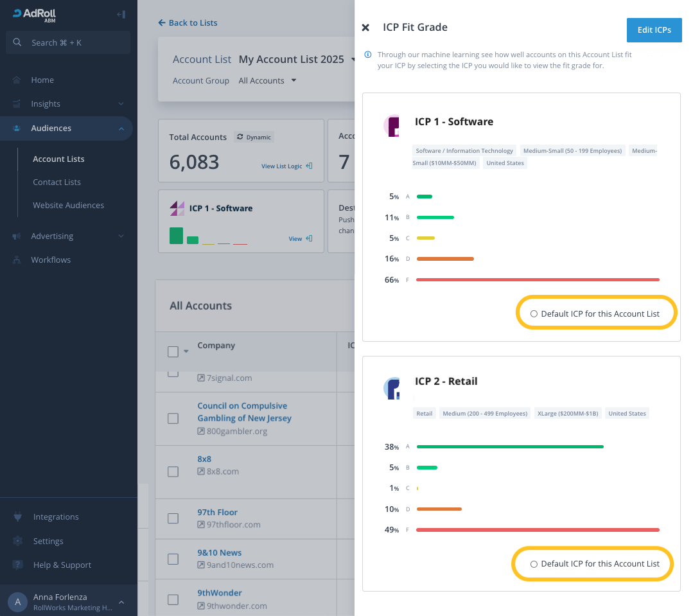This screenshot has width=693, height=616.
Task: Open Website Audiences page
Action: coord(68,206)
